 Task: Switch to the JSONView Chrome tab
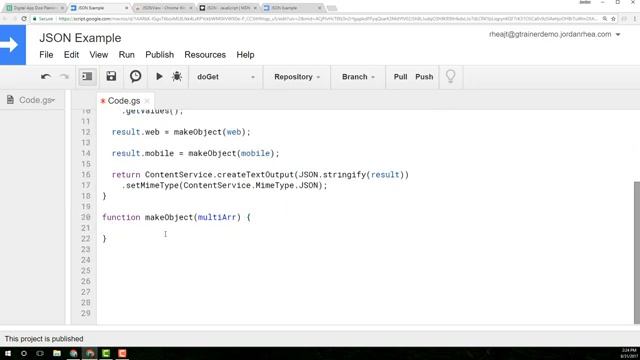click(x=163, y=8)
